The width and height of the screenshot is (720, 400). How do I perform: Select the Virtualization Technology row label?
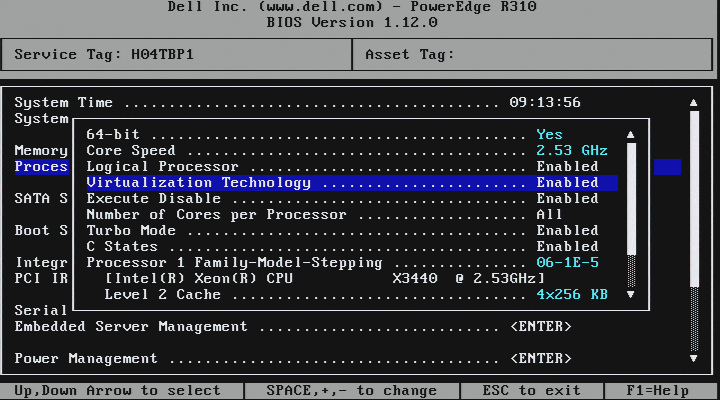pyautogui.click(x=199, y=182)
